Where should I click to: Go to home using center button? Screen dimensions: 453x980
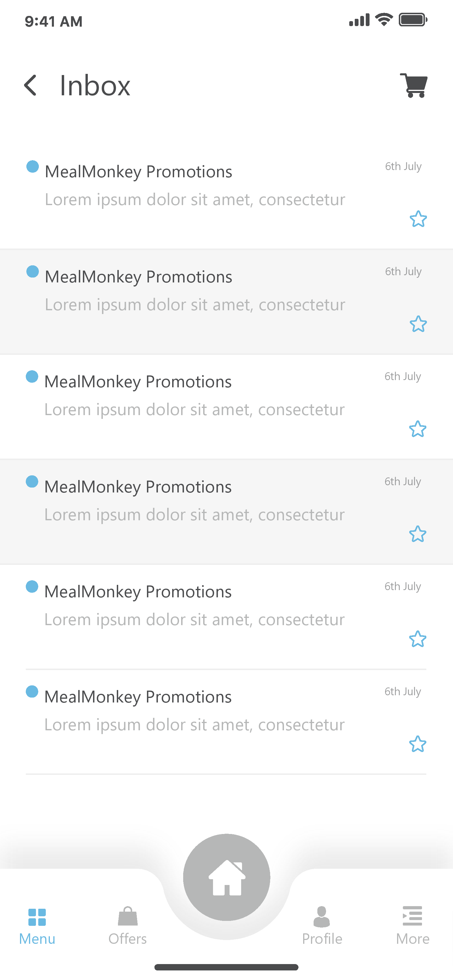point(227,877)
